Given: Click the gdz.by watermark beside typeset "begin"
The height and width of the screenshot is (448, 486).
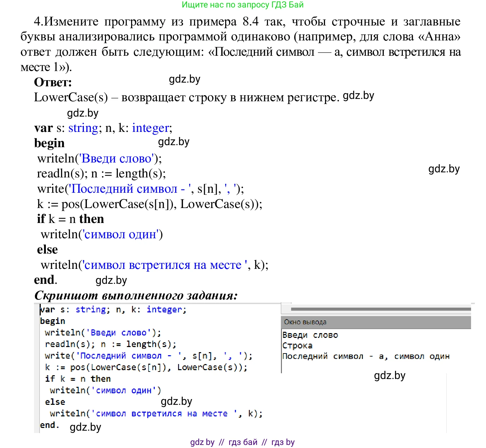Looking at the screenshot, I should coord(174,141).
